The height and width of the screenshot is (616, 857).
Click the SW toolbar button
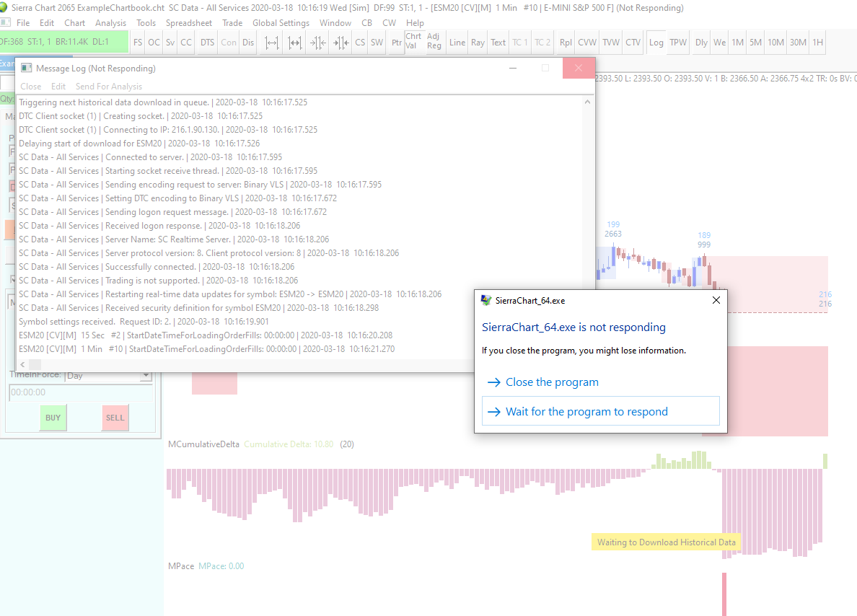377,42
